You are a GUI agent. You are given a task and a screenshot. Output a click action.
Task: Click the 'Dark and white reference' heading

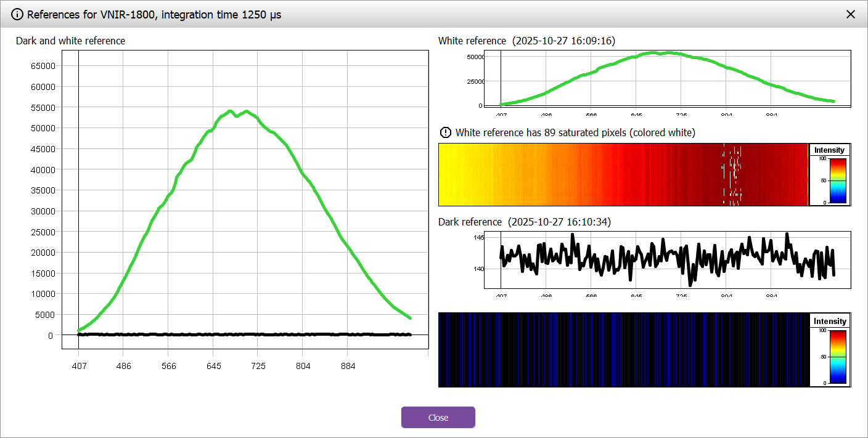[x=70, y=41]
